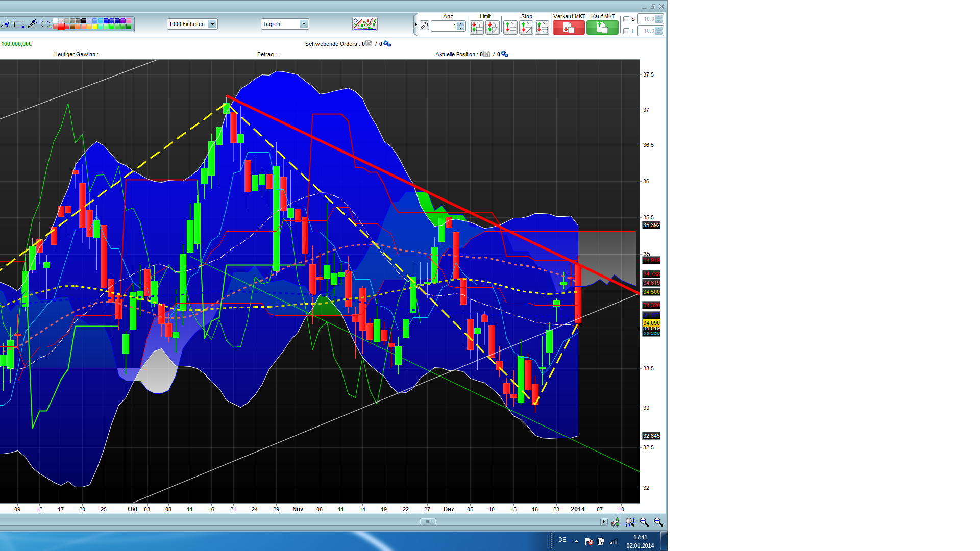Open the 1000 Einheiten dropdown

(212, 24)
